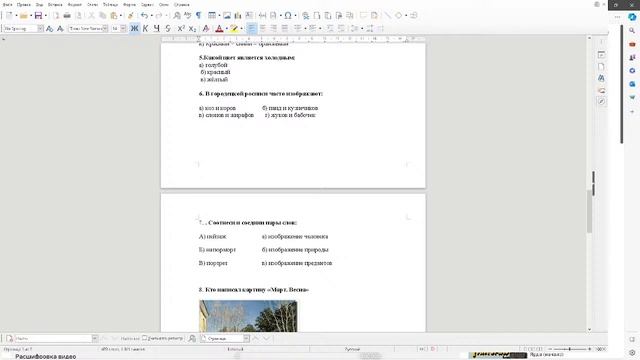Insert special character omega icon
This screenshot has height=360, width=640.
pyautogui.click(x=288, y=16)
